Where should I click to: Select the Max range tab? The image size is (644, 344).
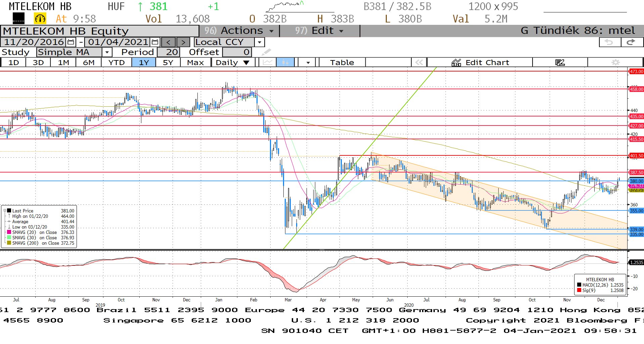(195, 62)
